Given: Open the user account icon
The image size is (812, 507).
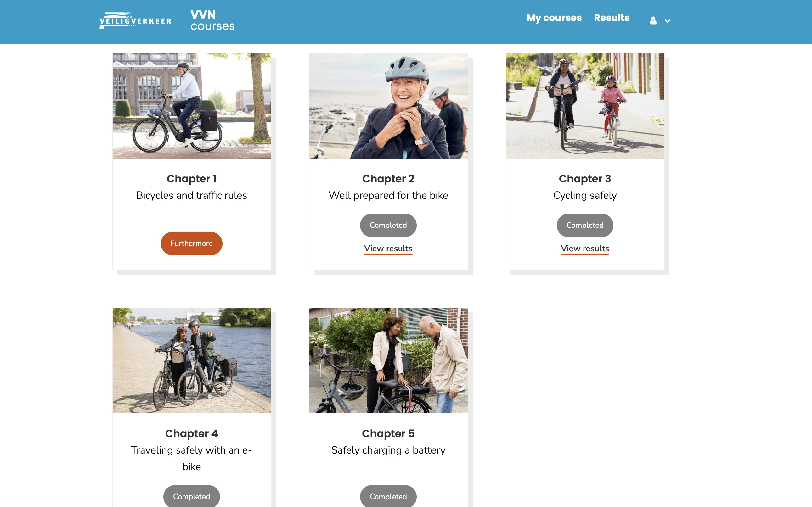Looking at the screenshot, I should (x=653, y=21).
